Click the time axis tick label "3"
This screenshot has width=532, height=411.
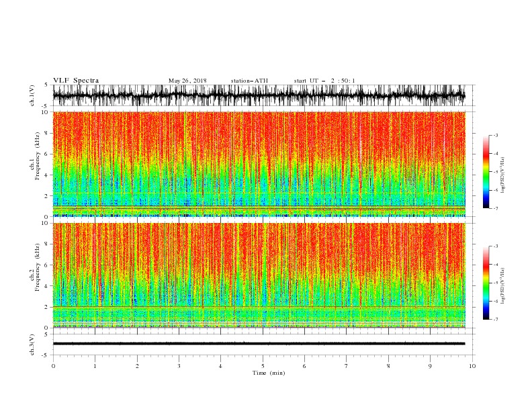179,366
